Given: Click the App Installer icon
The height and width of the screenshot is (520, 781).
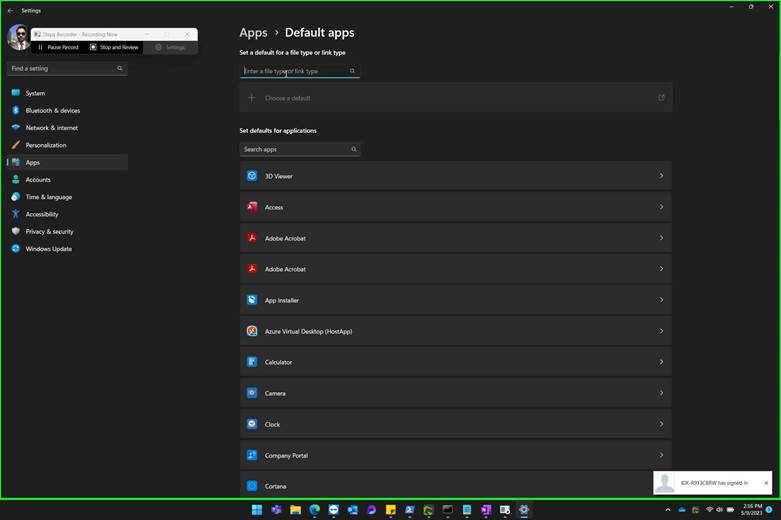Looking at the screenshot, I should [x=252, y=300].
